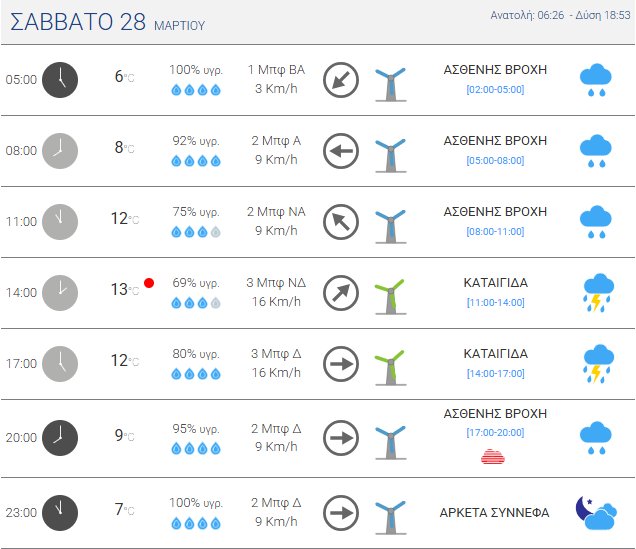Click the rain cloud icon at 05:00
This screenshot has height=549, width=636.
pyautogui.click(x=597, y=80)
